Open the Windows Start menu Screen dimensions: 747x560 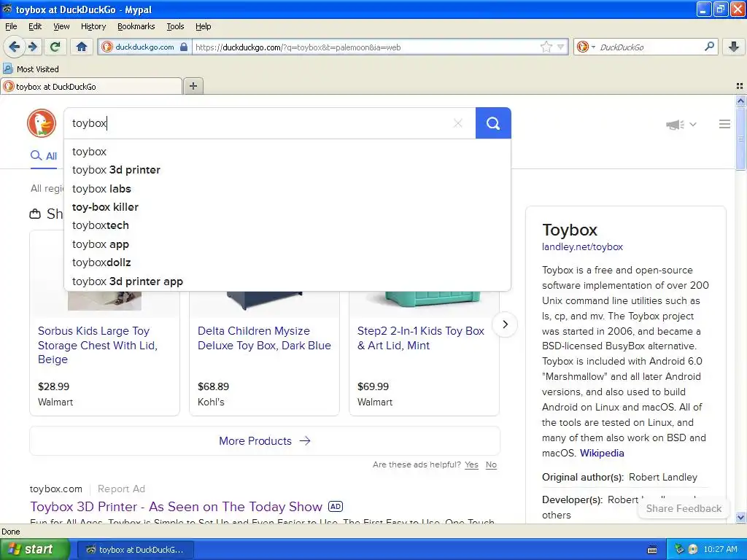point(34,550)
